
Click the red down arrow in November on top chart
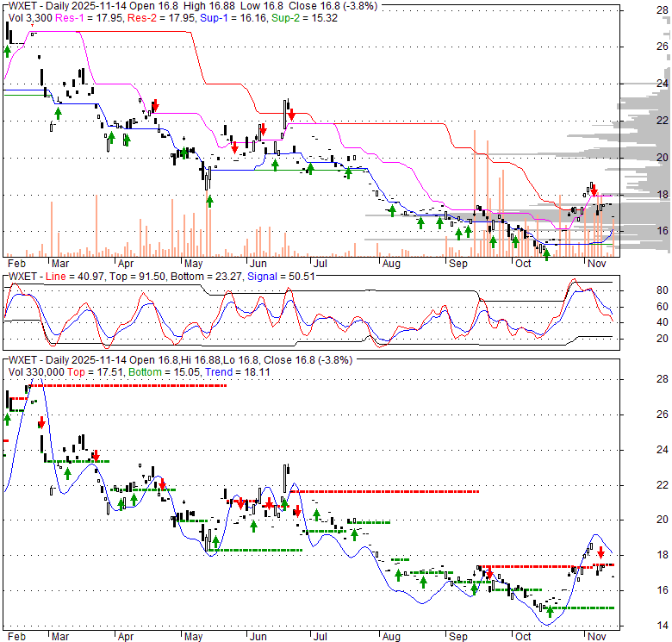(x=594, y=192)
